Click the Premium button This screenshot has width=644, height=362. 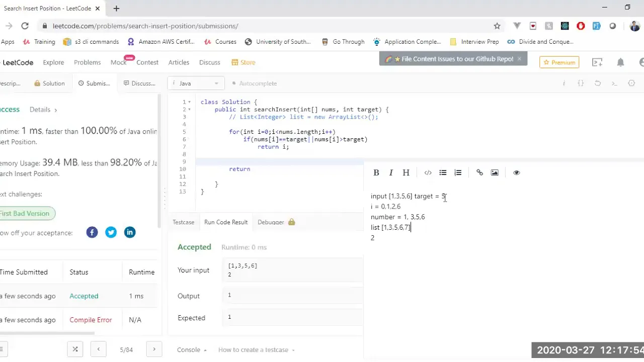559,62
